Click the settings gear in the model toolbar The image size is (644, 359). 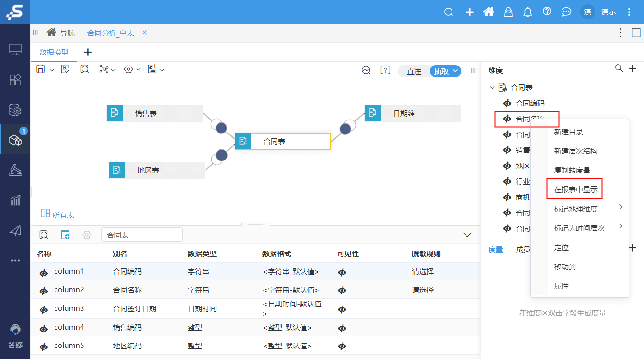pyautogui.click(x=128, y=69)
